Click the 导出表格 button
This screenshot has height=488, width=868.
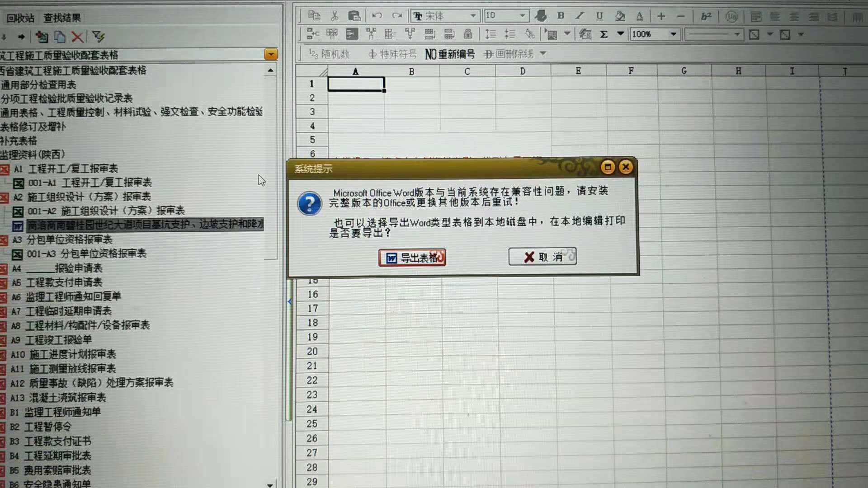coord(412,258)
